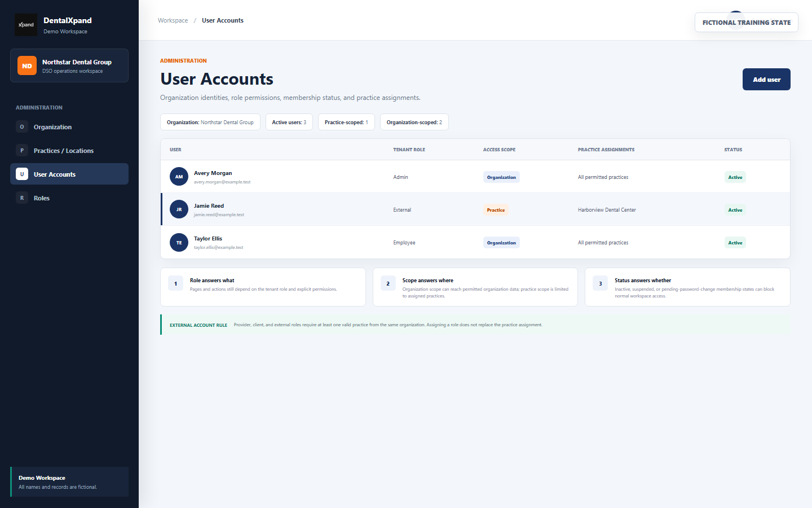The height and width of the screenshot is (508, 812).
Task: Click Jamie Reed's Active status badge
Action: (735, 210)
